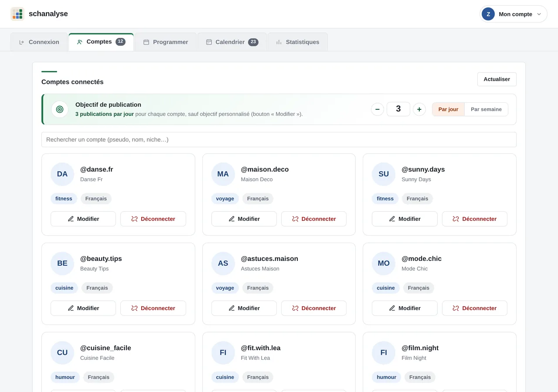Image resolution: width=558 pixels, height=392 pixels.
Task: Click Modifier for @astuces.maison
Action: point(244,308)
